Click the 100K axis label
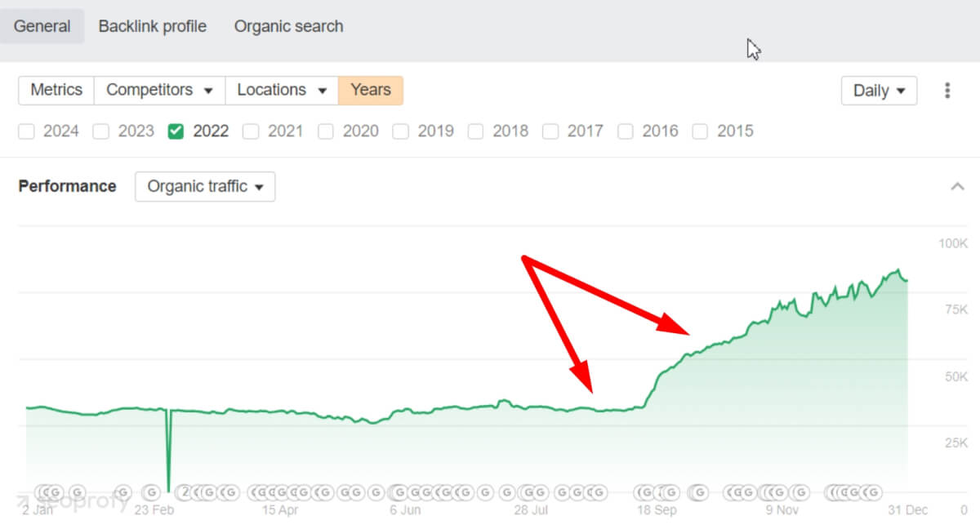The height and width of the screenshot is (525, 980). coord(952,243)
